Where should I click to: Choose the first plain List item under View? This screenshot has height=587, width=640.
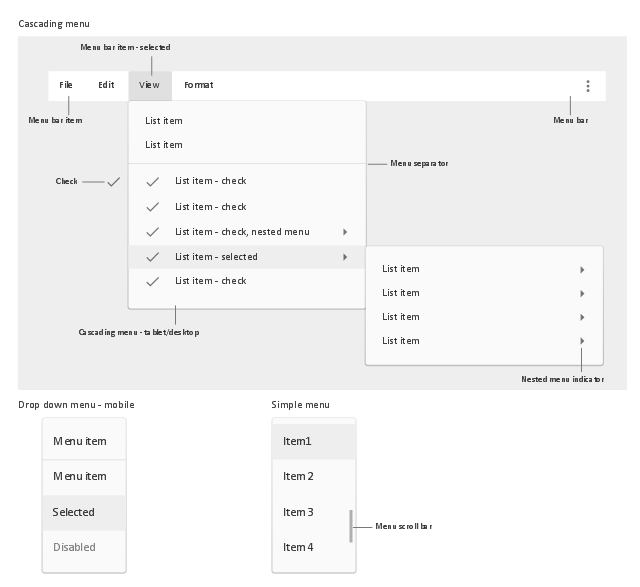click(x=247, y=121)
